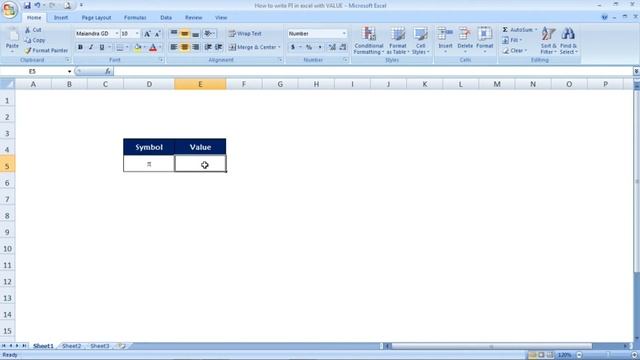This screenshot has width=640, height=360.
Task: Align text to the left
Action: (x=174, y=47)
